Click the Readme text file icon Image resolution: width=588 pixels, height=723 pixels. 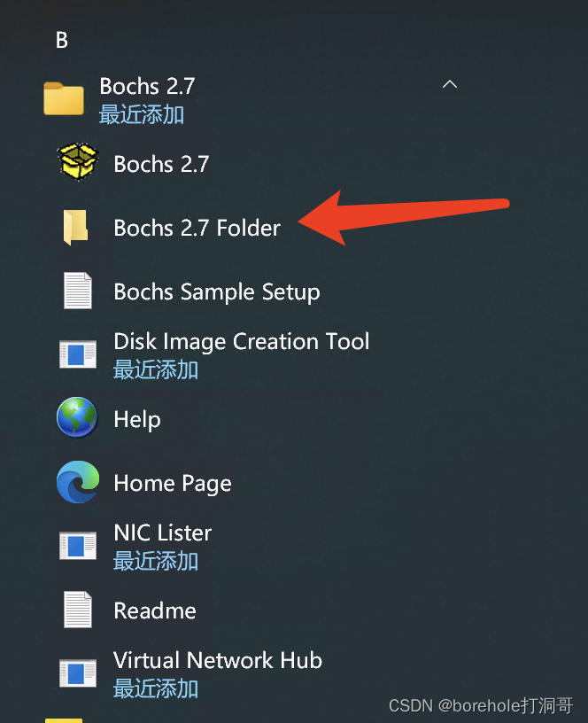coord(77,610)
